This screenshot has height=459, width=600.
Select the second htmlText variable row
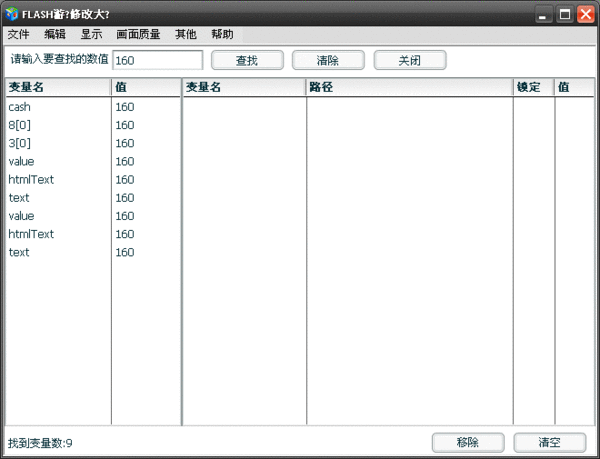(x=93, y=234)
